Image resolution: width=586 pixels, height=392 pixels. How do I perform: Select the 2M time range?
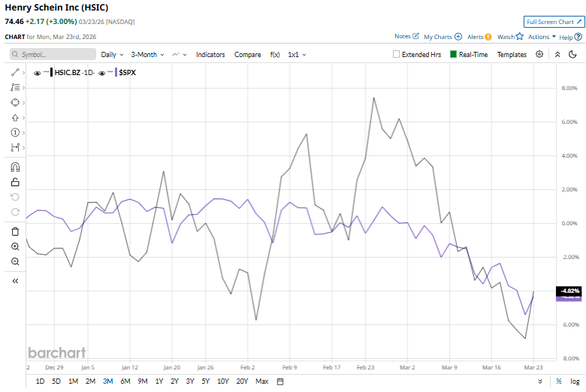90,381
